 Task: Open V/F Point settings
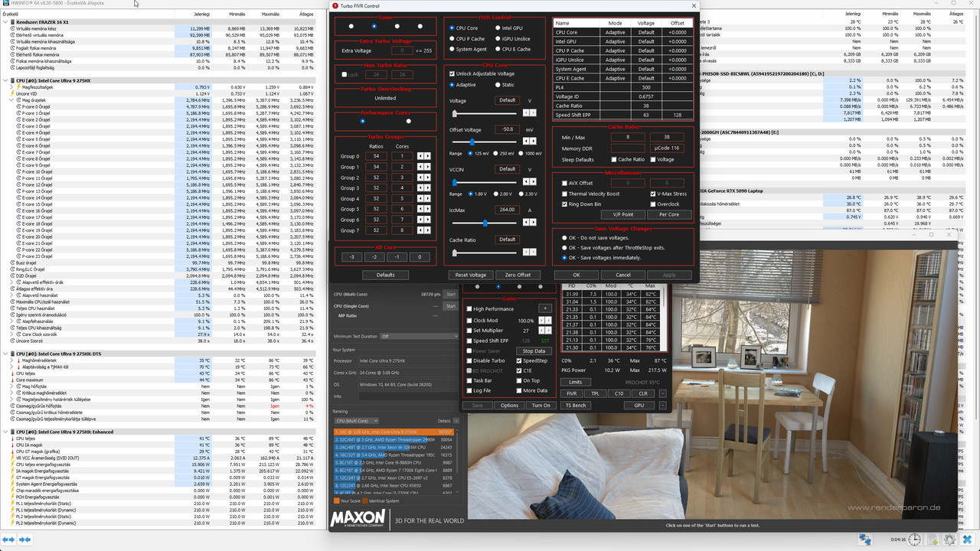point(623,214)
